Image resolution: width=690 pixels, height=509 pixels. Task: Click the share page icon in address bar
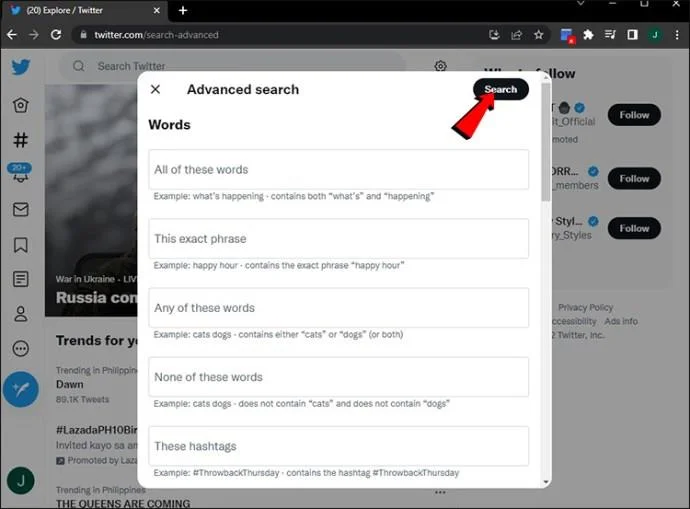[516, 35]
